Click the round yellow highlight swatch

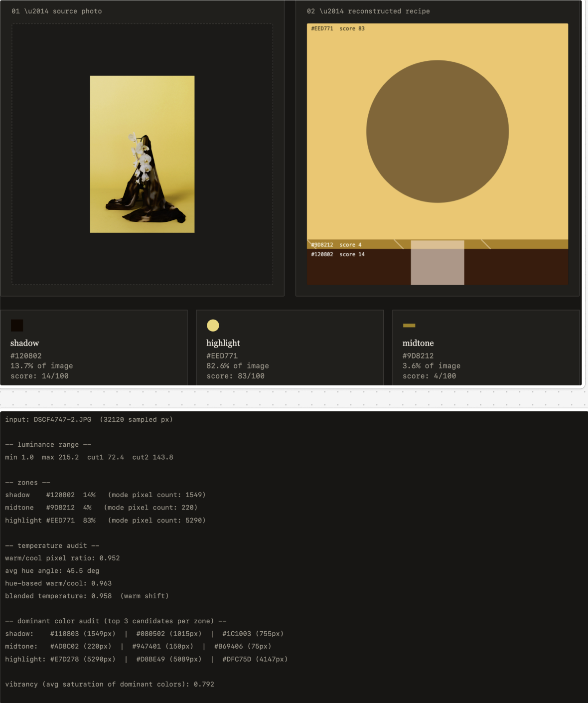coord(213,326)
